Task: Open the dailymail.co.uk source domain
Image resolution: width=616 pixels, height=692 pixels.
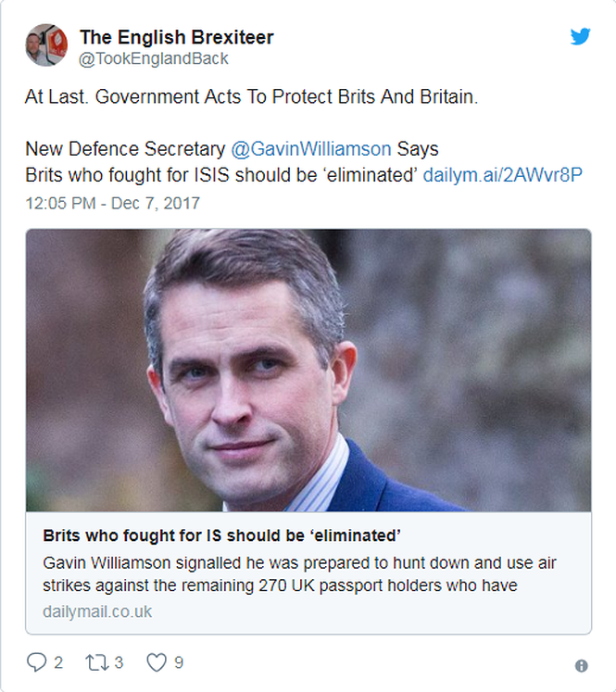Action: tap(97, 611)
